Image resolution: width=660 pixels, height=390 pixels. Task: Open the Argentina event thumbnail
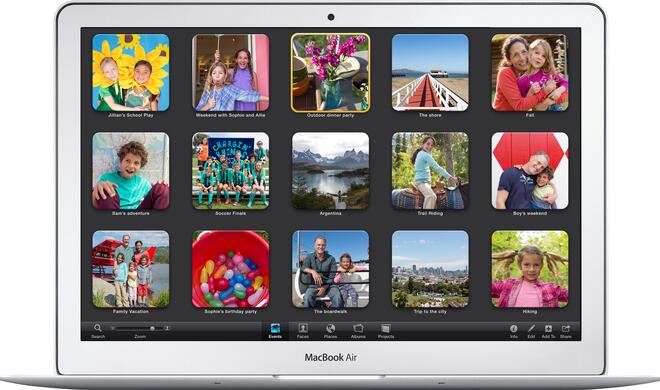point(330,171)
